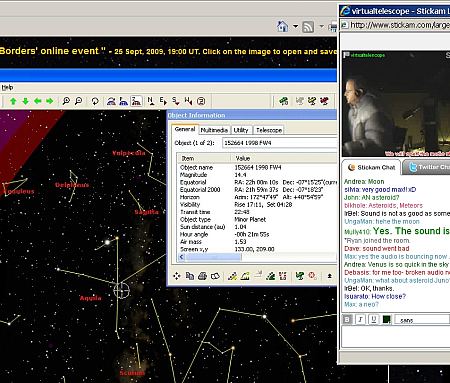Click the printer icon in Object Information
The image size is (450, 383).
tap(202, 276)
